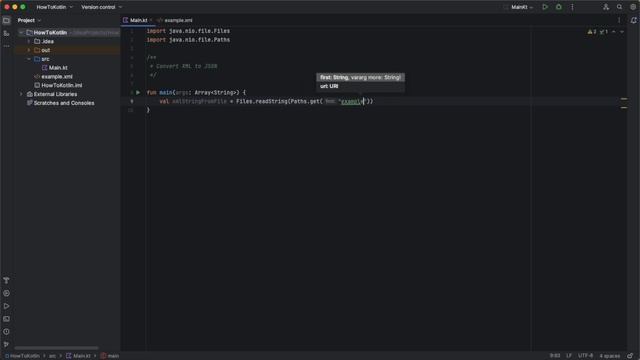Switch to the example.xml tab
Screen dimensions: 640x360
[175, 20]
